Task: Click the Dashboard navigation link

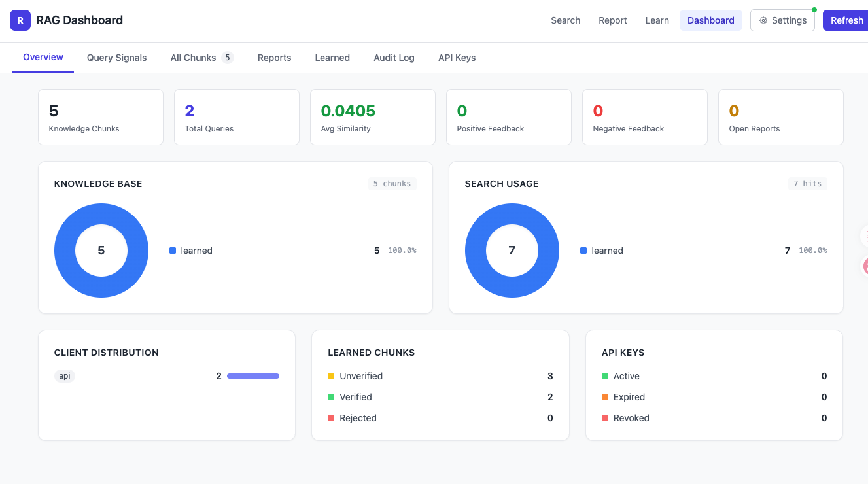Action: coord(710,20)
